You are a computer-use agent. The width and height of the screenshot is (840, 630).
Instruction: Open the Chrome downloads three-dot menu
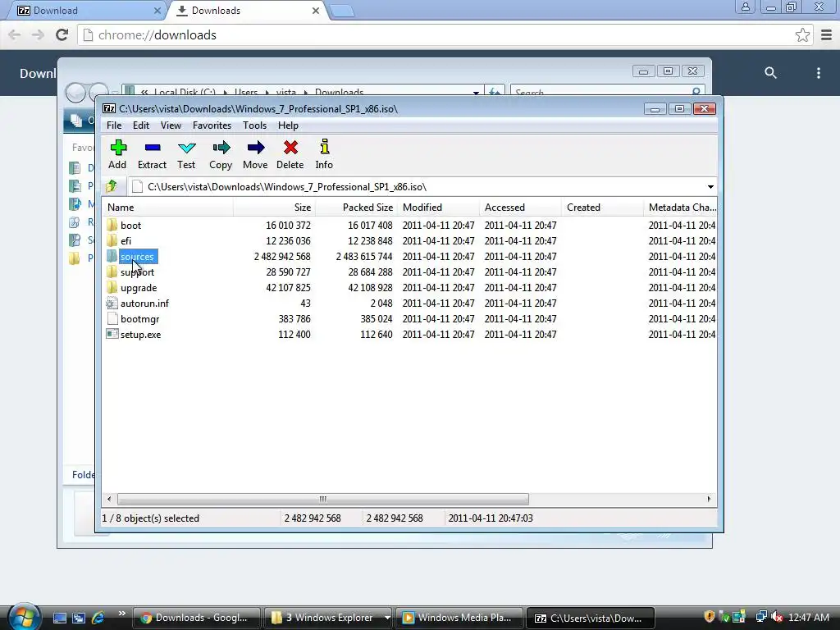pos(818,73)
